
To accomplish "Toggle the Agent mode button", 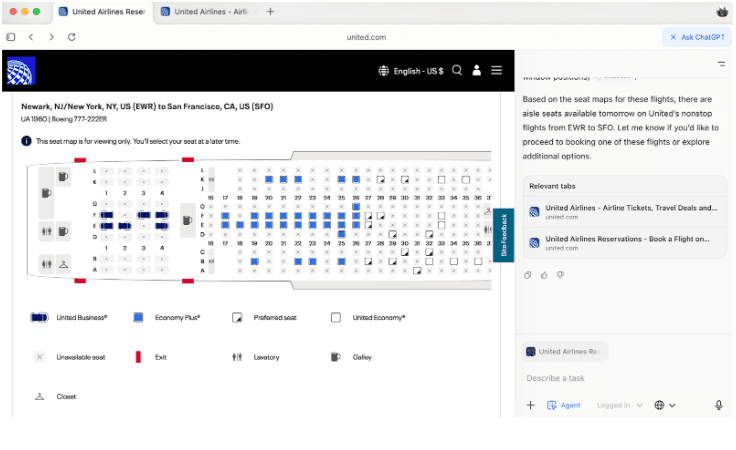I will click(564, 405).
